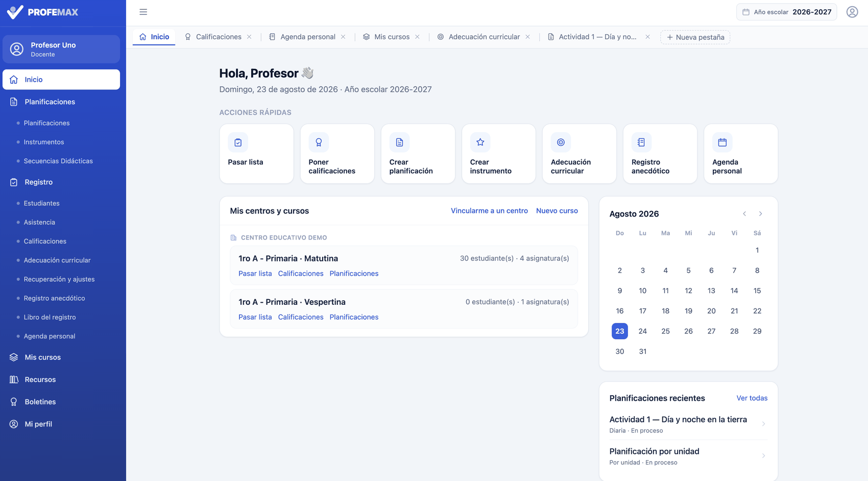The height and width of the screenshot is (481, 868).
Task: Expand Registro section in sidebar
Action: point(61,182)
